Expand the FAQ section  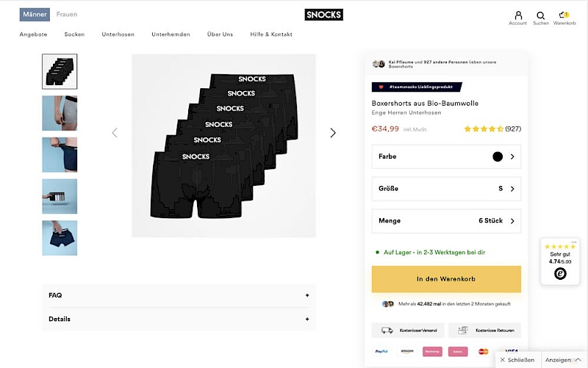click(x=179, y=295)
